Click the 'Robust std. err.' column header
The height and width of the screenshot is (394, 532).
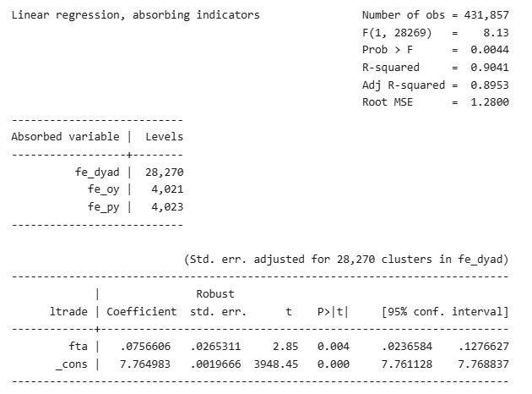(218, 303)
